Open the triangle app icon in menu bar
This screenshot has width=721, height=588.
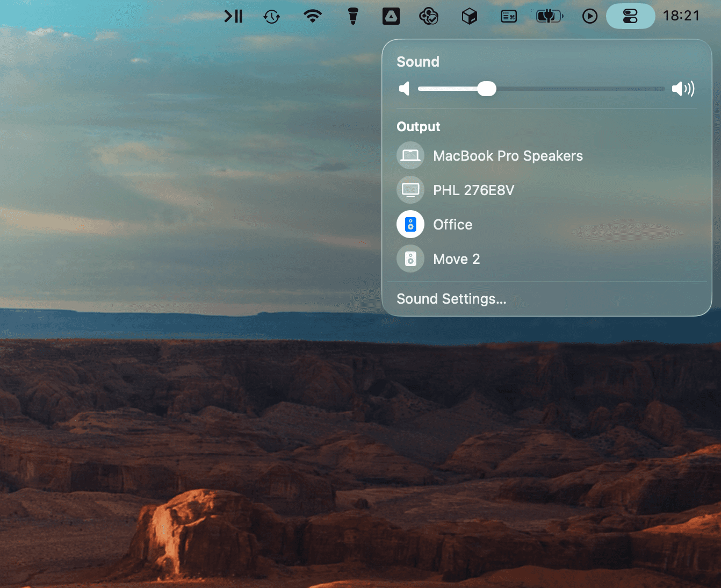pyautogui.click(x=391, y=17)
